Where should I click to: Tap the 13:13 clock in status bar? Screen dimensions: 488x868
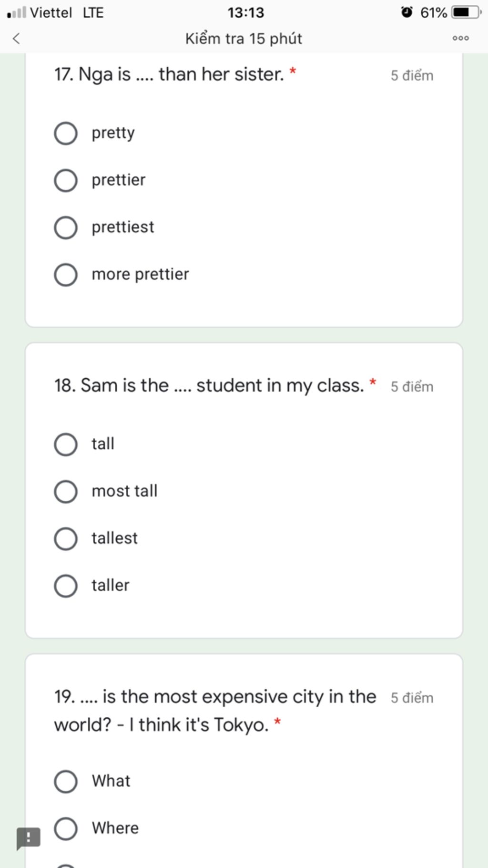245,12
